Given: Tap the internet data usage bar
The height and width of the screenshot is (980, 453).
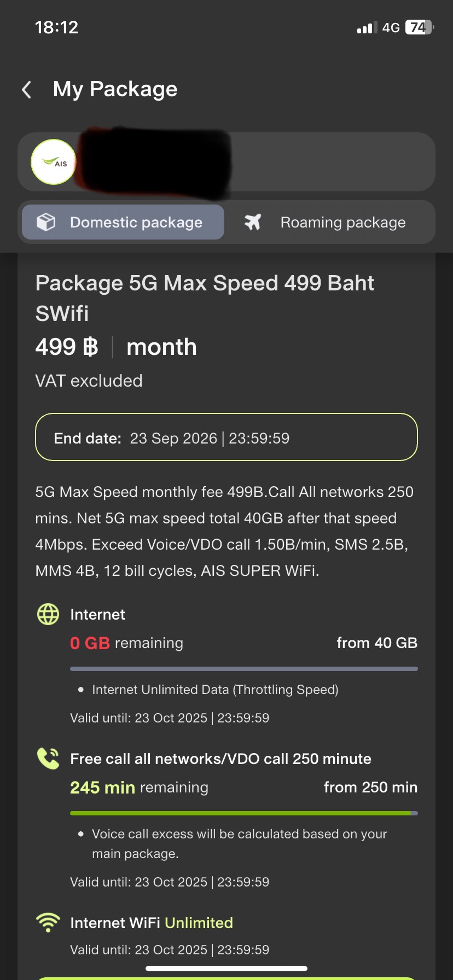Looking at the screenshot, I should (x=243, y=669).
